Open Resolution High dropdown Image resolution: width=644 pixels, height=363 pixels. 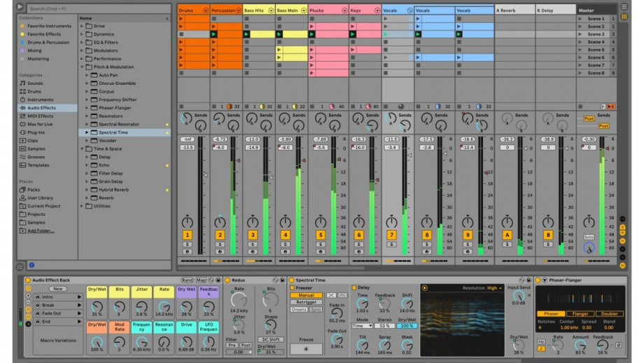tap(494, 288)
